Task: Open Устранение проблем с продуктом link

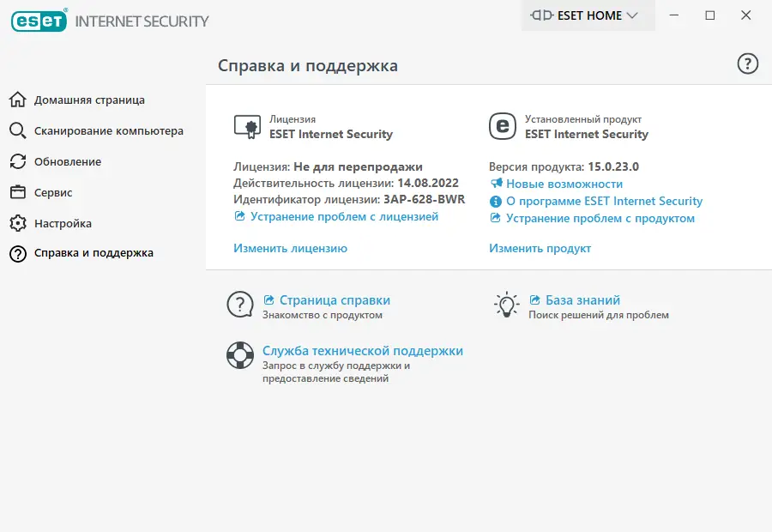Action: (x=600, y=218)
